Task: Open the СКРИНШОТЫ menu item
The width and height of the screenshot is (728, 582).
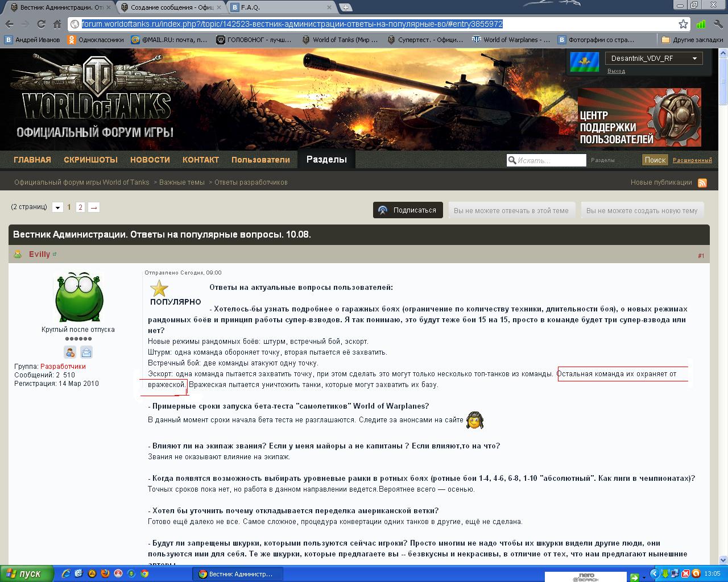Action: 90,160
